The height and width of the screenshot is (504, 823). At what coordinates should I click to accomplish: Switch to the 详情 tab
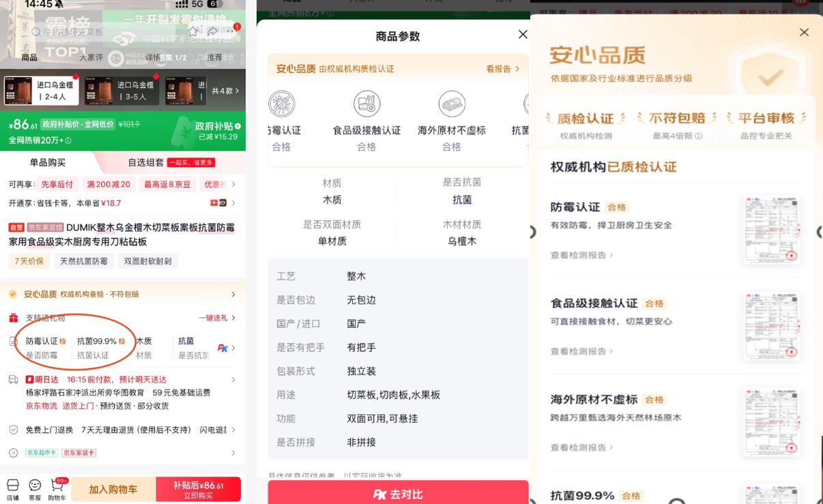(153, 58)
